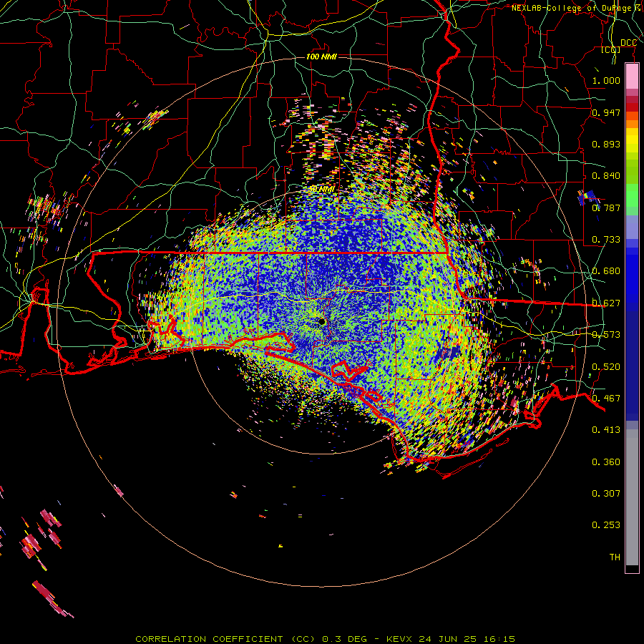The image size is (644, 644).
Task: Click the 0.467 legend value
Action: click(606, 399)
